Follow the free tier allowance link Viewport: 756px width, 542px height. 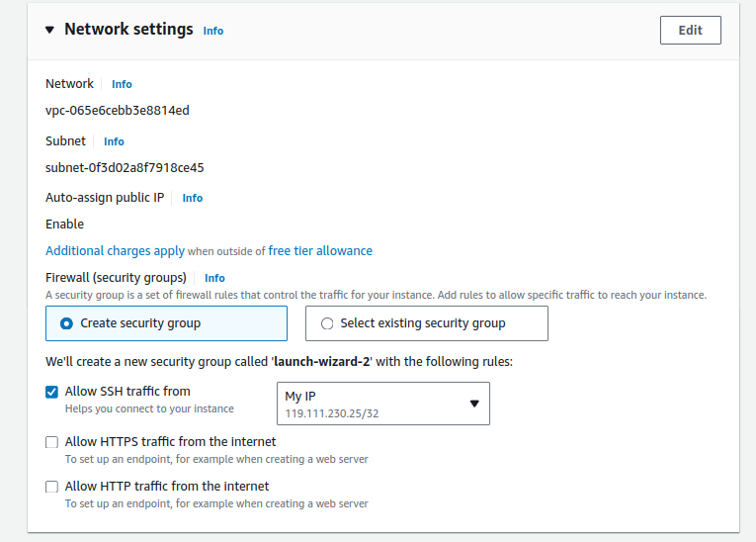coord(320,251)
